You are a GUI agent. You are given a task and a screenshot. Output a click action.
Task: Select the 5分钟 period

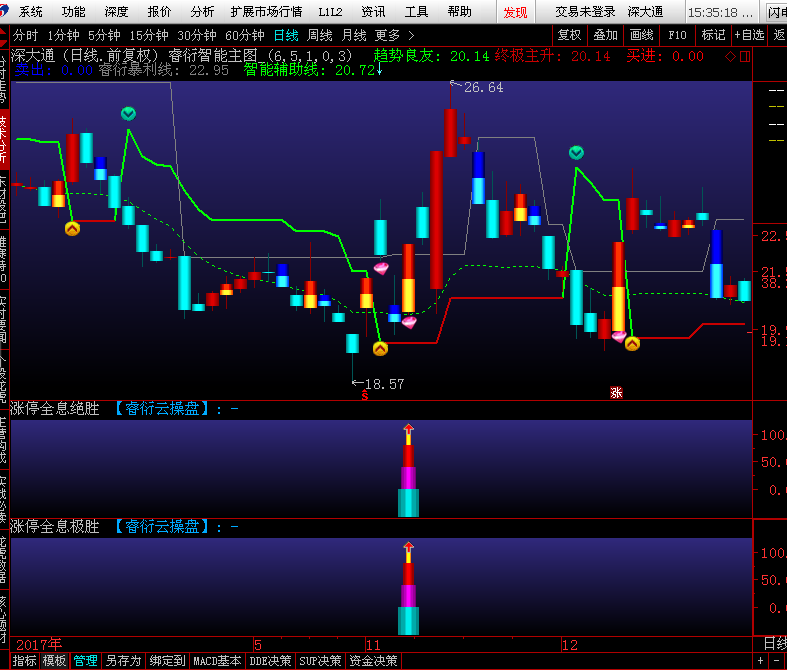[x=104, y=36]
